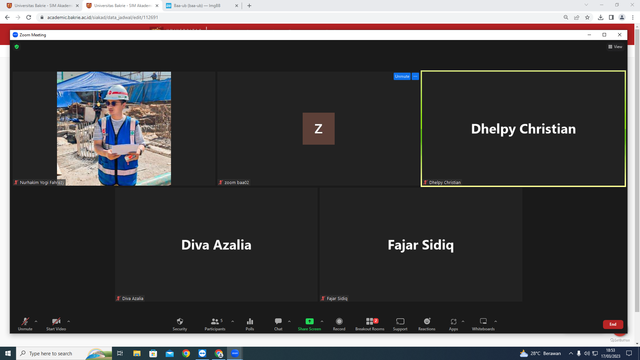The image size is (640, 360).
Task: Open Chrome downloads icon
Action: (600, 18)
